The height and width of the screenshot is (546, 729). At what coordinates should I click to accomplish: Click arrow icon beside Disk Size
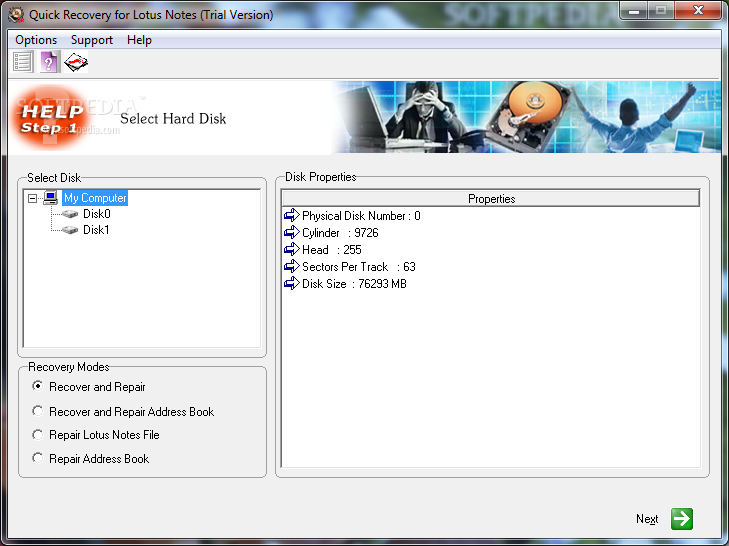292,283
